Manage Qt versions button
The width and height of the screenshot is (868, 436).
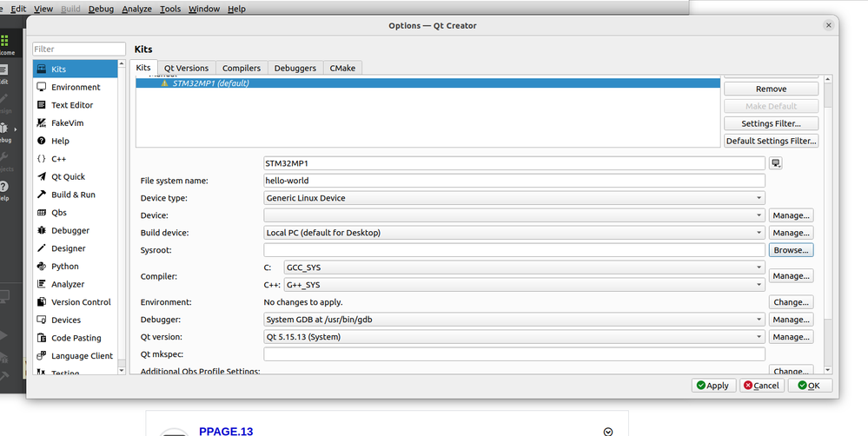pyautogui.click(x=791, y=337)
